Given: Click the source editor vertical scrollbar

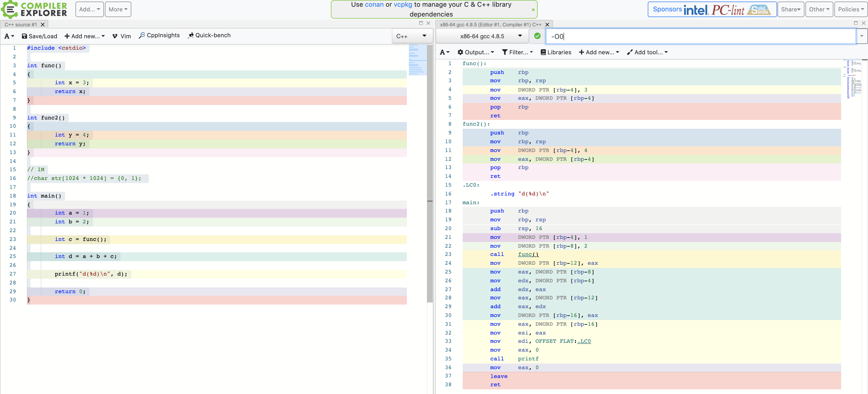Looking at the screenshot, I should [x=430, y=173].
